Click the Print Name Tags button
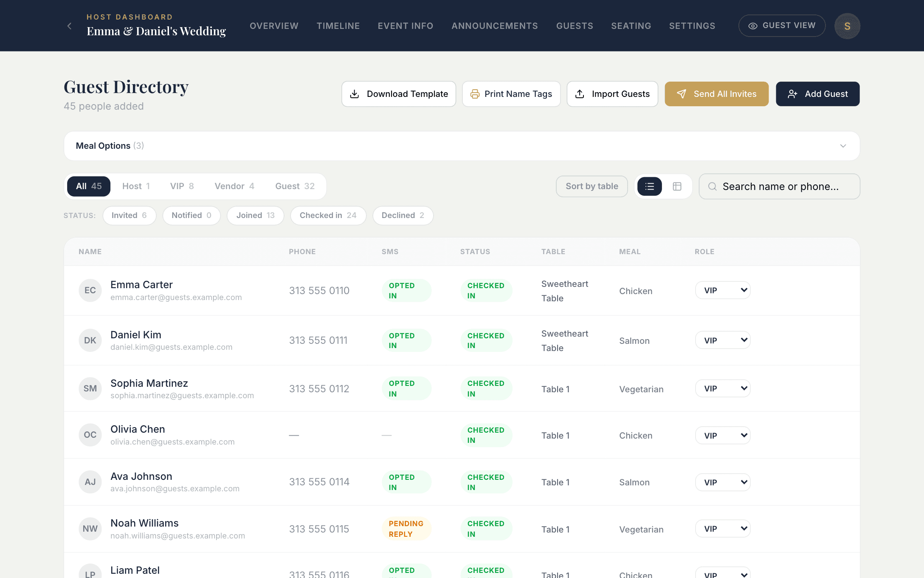Image resolution: width=924 pixels, height=578 pixels. click(511, 94)
